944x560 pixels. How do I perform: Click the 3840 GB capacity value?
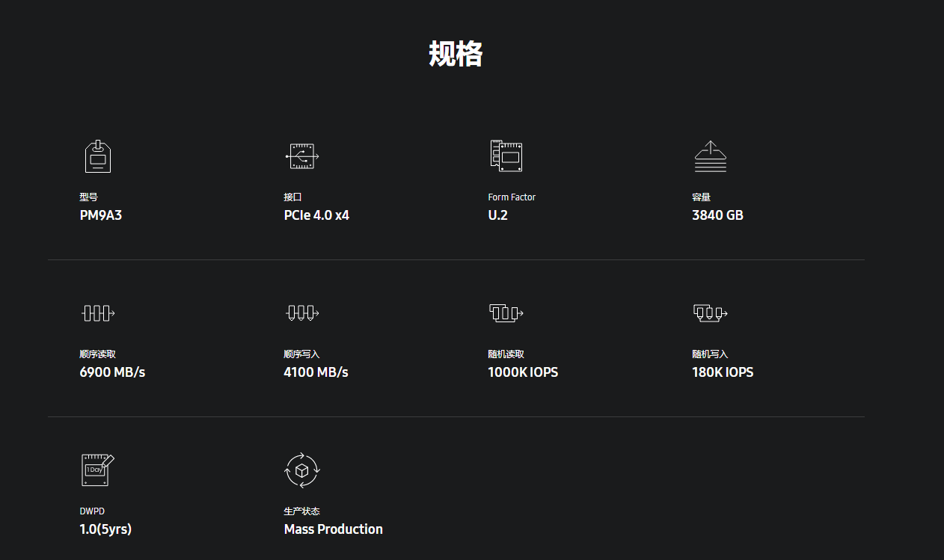coord(717,215)
